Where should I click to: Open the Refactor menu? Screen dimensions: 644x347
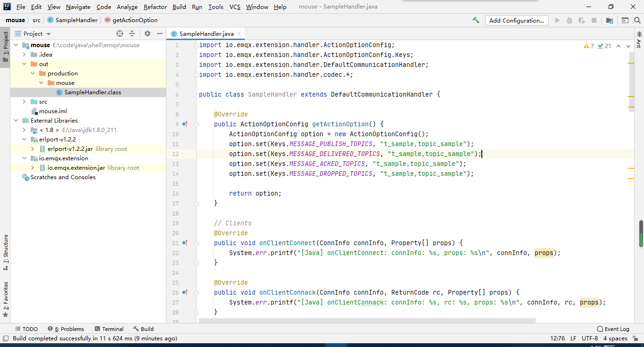pyautogui.click(x=155, y=7)
